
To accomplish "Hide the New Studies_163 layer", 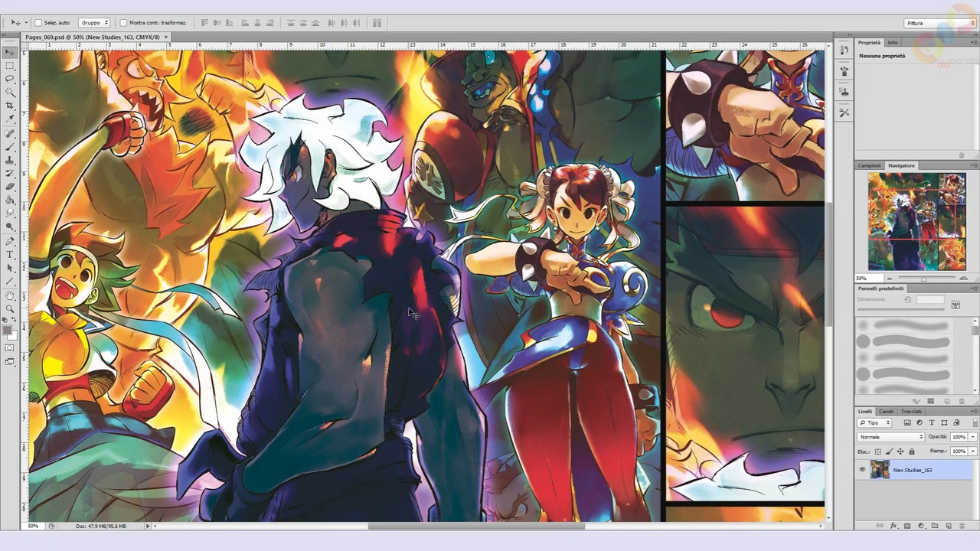I will 862,470.
